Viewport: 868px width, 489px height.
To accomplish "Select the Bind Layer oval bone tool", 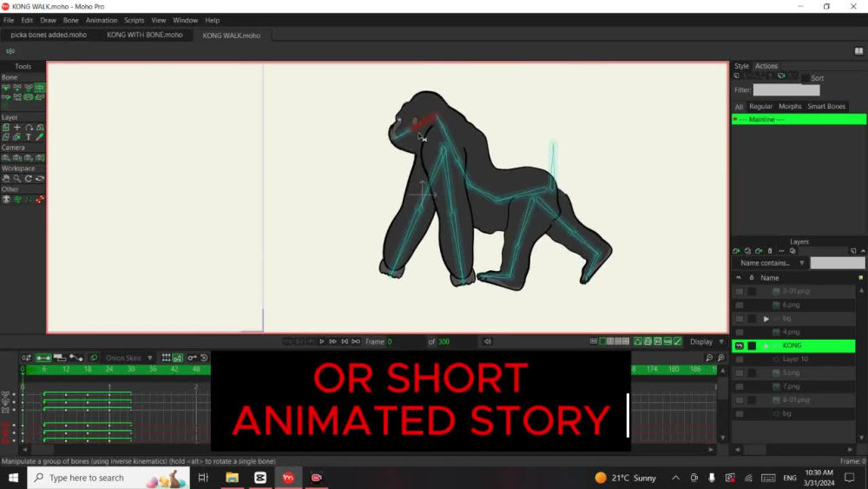I will point(29,97).
